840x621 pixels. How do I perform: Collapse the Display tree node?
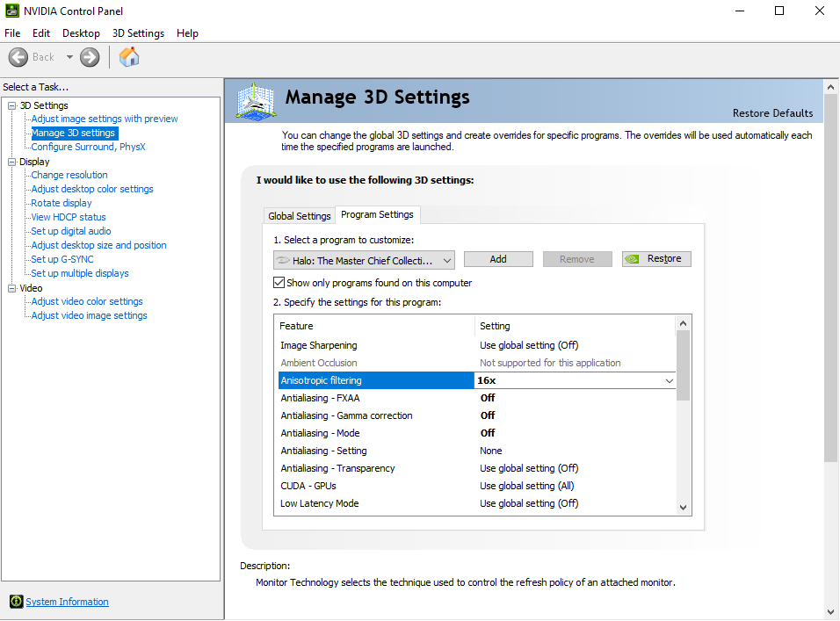click(11, 162)
